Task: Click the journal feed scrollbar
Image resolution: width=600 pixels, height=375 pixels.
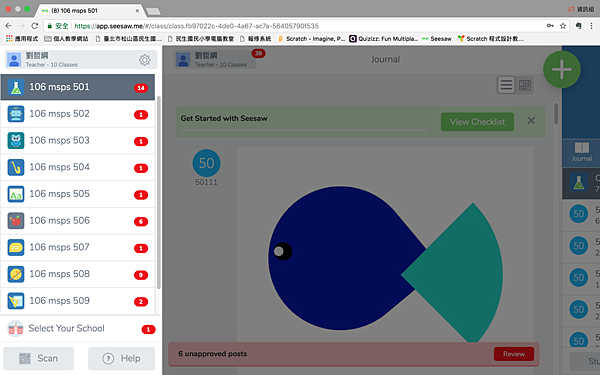Action: click(x=556, y=113)
